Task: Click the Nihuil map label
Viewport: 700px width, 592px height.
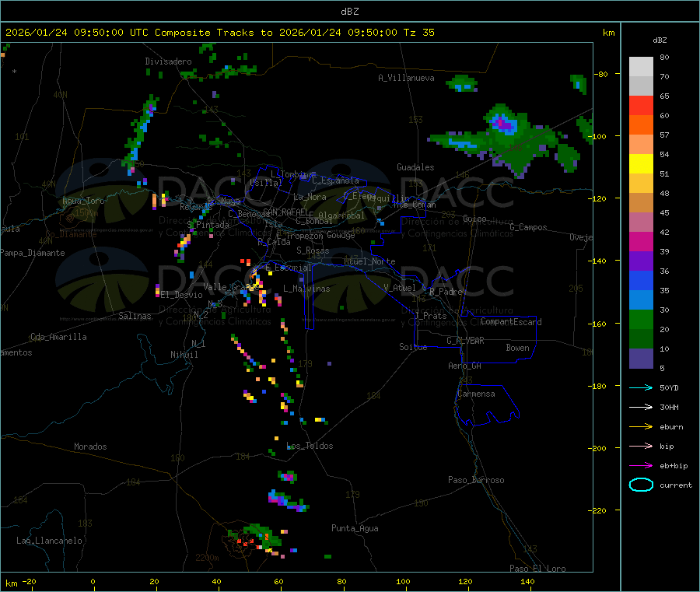Action: pyautogui.click(x=184, y=355)
